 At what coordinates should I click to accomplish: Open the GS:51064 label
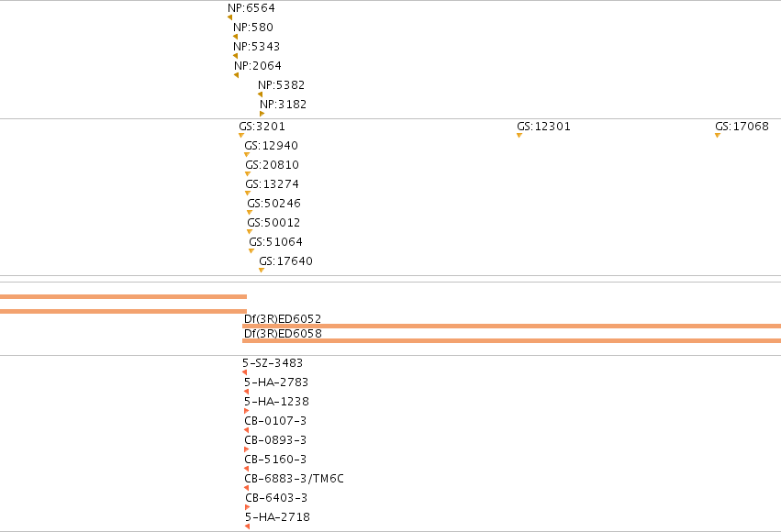click(x=276, y=242)
